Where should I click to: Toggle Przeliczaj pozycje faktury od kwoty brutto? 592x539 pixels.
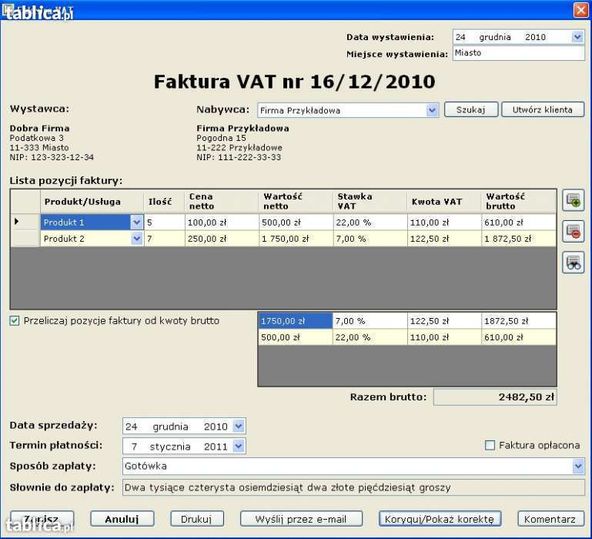point(14,321)
